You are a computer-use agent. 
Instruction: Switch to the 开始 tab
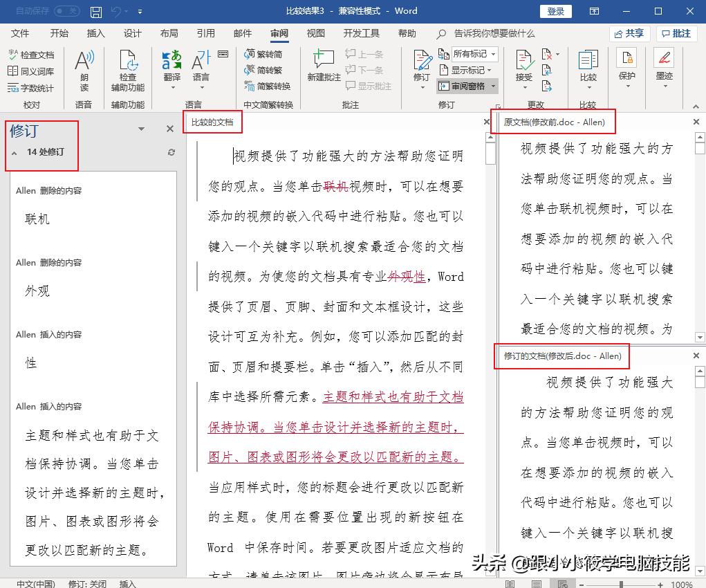[x=59, y=33]
